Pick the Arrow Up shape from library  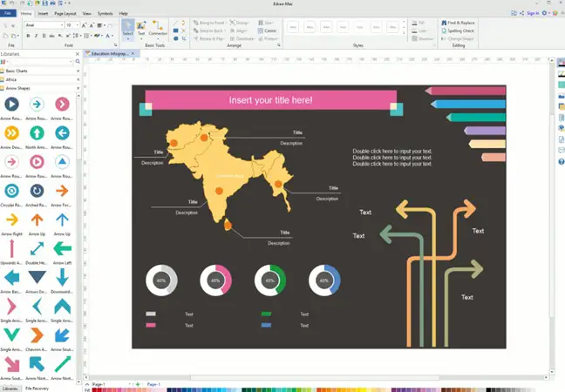pyautogui.click(x=37, y=220)
